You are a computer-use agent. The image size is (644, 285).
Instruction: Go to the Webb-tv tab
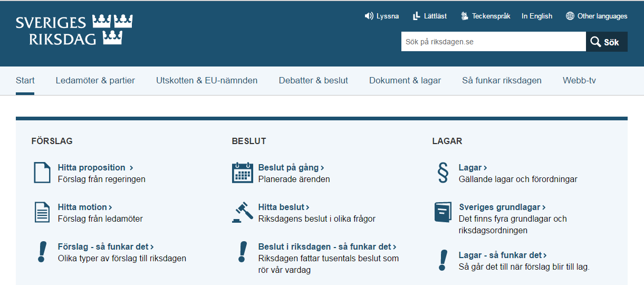[579, 81]
